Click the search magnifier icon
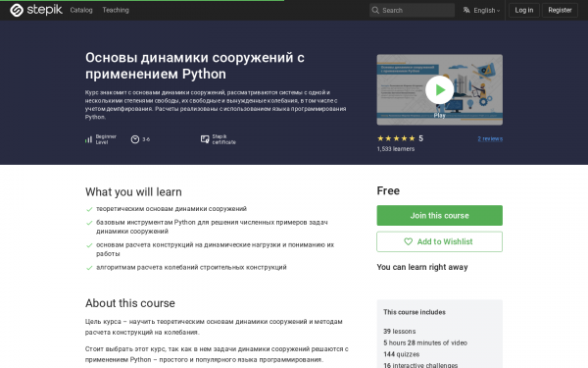Image resolution: width=588 pixels, height=368 pixels. click(375, 10)
